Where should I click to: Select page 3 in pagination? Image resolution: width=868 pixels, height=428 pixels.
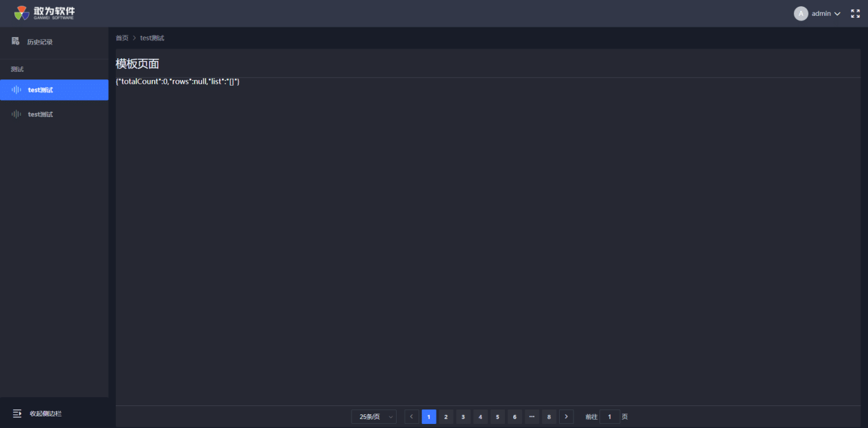(x=463, y=416)
